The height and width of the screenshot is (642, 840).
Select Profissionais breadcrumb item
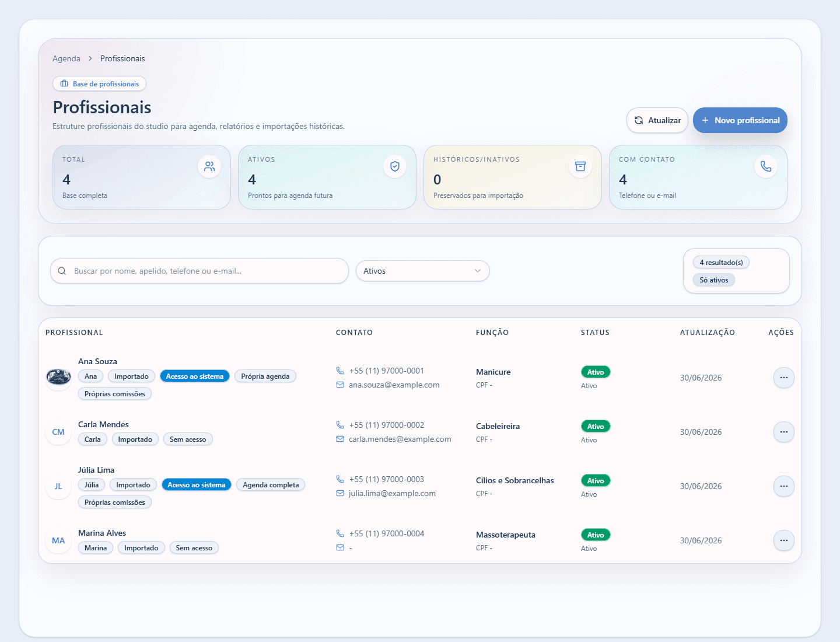tap(123, 58)
